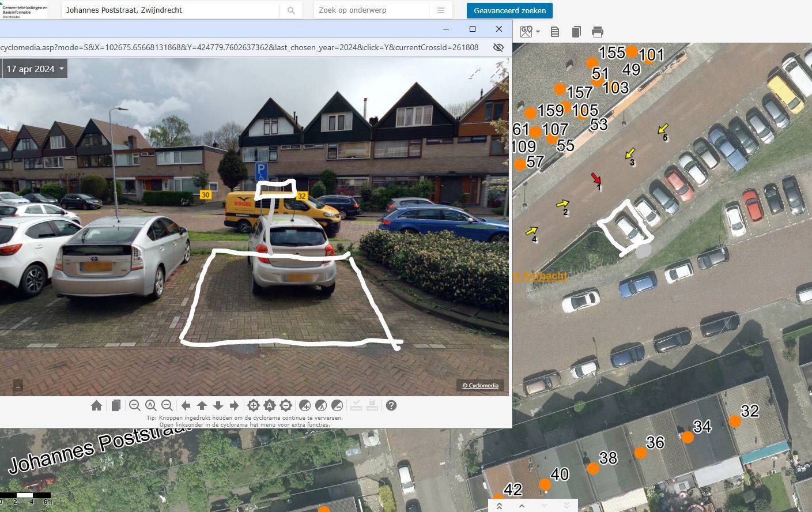The height and width of the screenshot is (512, 812).
Task: Open the basemap selector dropdown arrow
Action: (538, 32)
